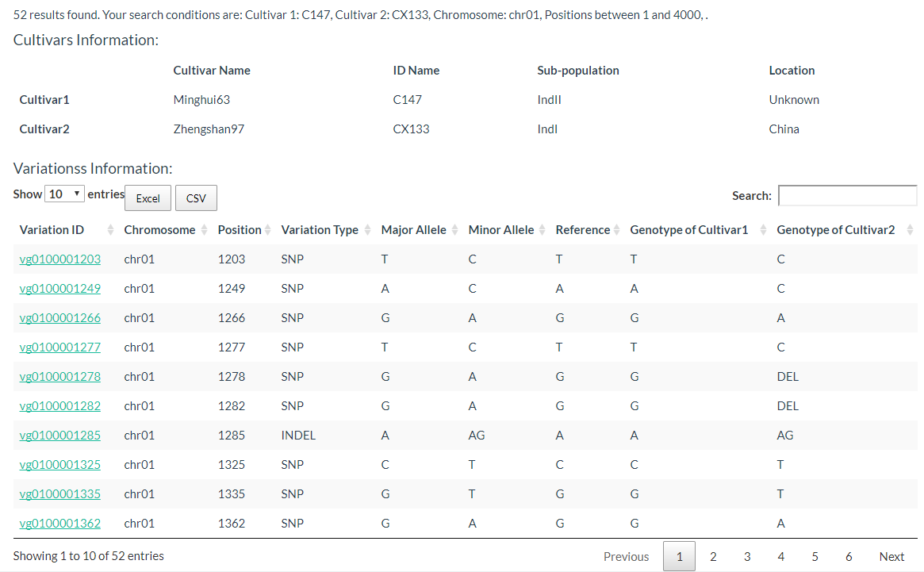Sort by Reference column arrows

pyautogui.click(x=616, y=230)
